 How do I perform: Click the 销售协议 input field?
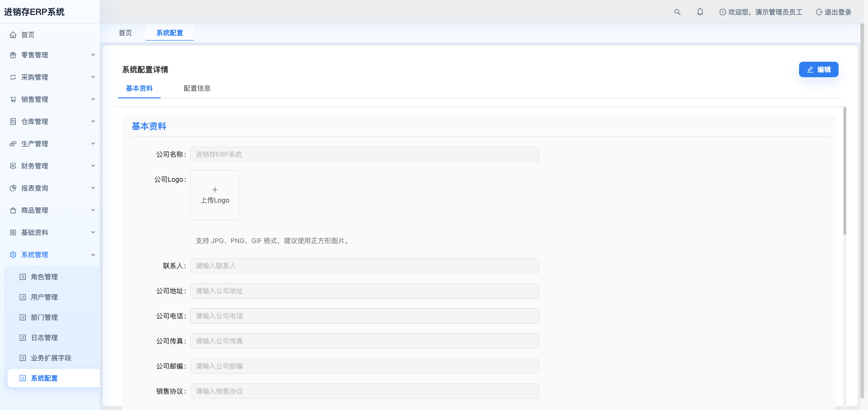click(365, 391)
